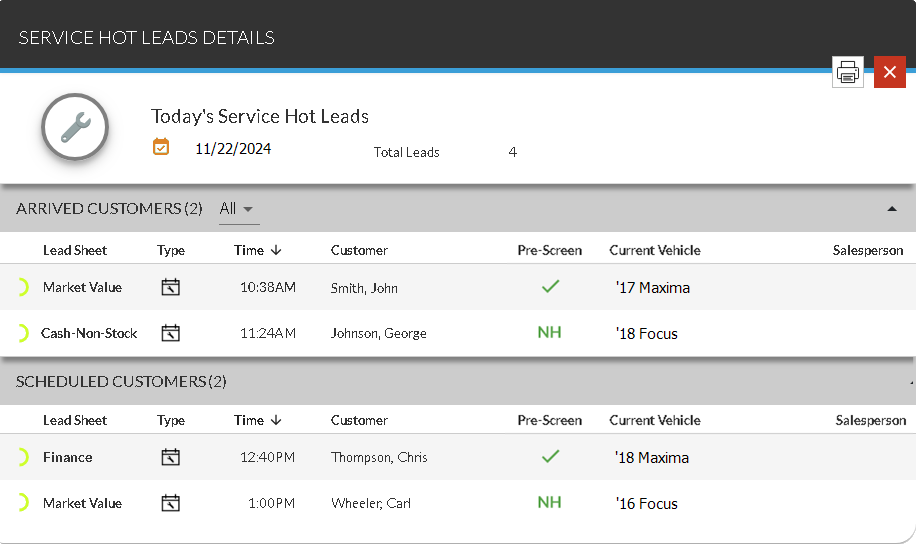Click the print icon
Image resolution: width=916 pixels, height=544 pixels.
[x=848, y=73]
